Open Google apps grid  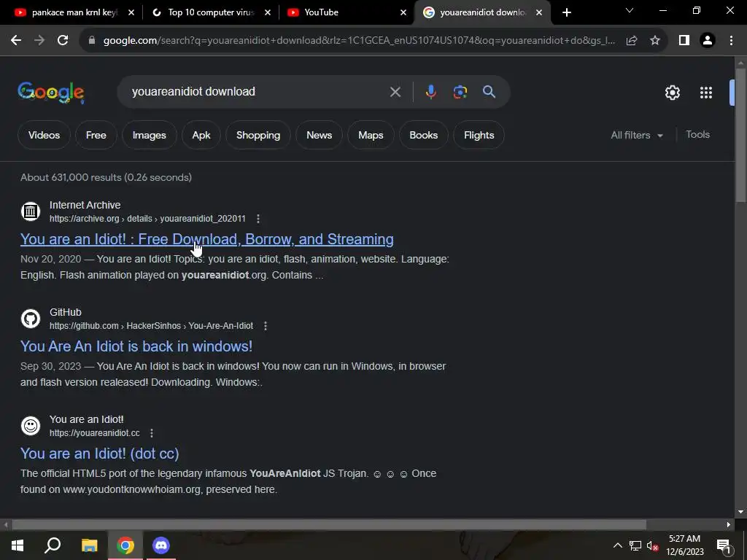[x=706, y=93]
